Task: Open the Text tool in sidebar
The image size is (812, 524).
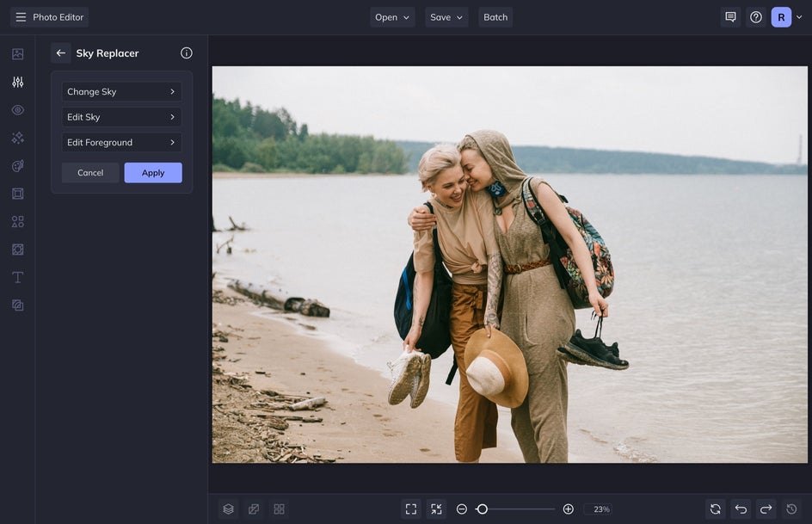Action: 17,277
